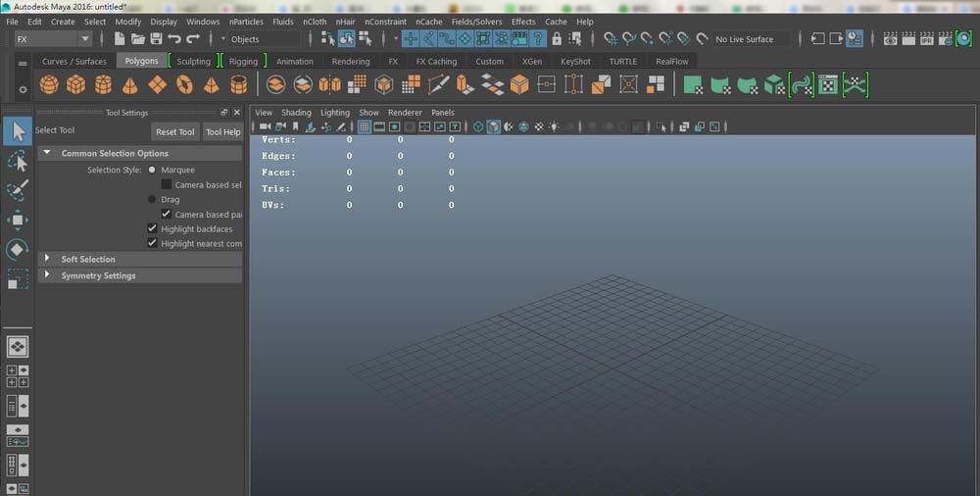The height and width of the screenshot is (496, 980).
Task: Uncheck the Highlight backfaces checkbox
Action: point(152,228)
